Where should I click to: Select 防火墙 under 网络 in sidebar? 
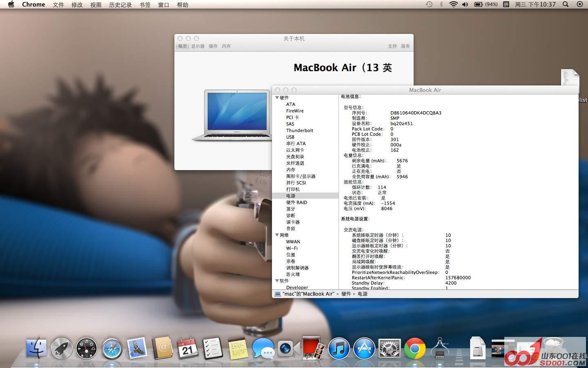tap(293, 274)
